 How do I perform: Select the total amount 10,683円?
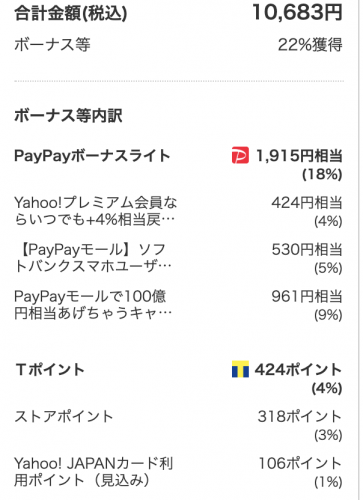(297, 12)
